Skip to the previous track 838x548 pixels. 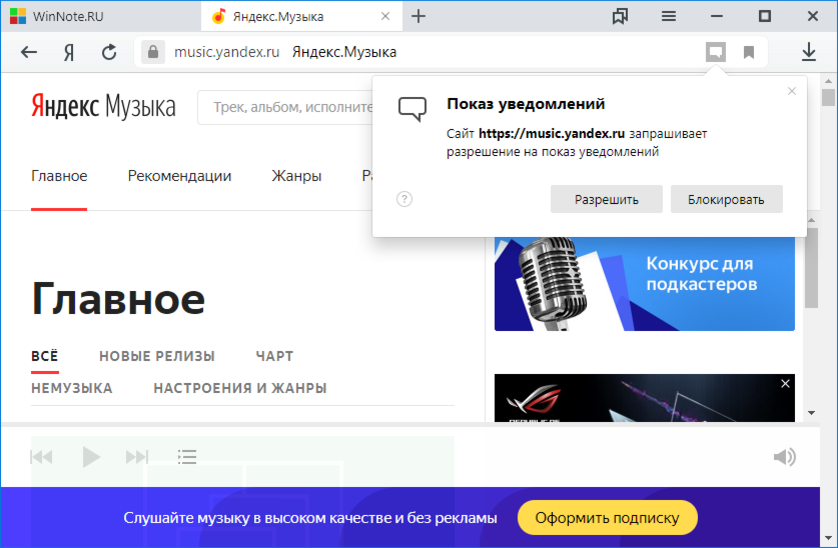click(41, 457)
